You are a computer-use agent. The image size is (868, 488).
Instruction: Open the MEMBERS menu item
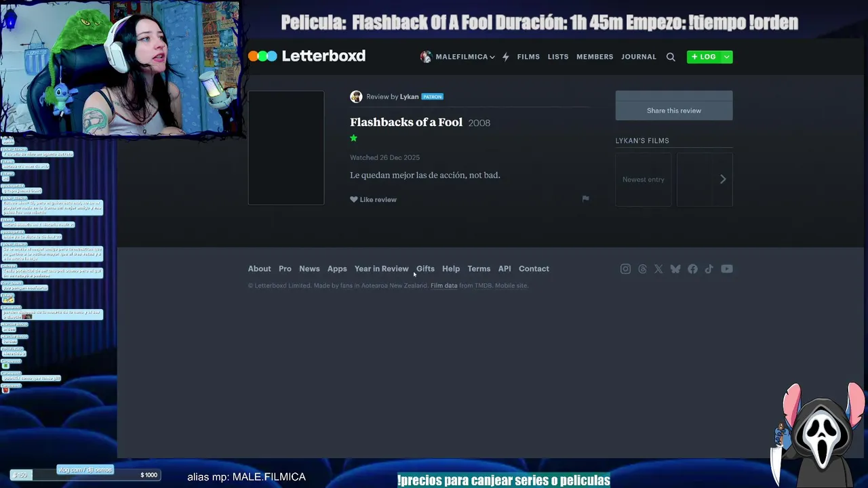595,57
